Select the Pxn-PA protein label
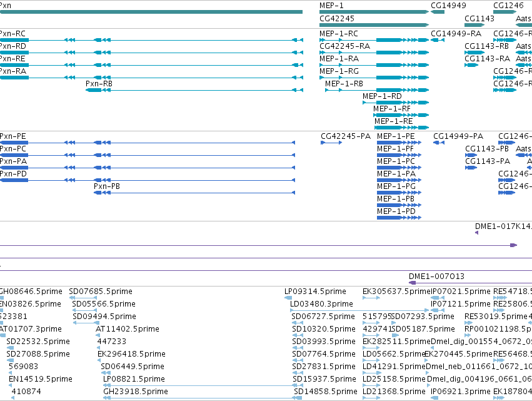Viewport: 532px width, 401px height. click(13, 161)
